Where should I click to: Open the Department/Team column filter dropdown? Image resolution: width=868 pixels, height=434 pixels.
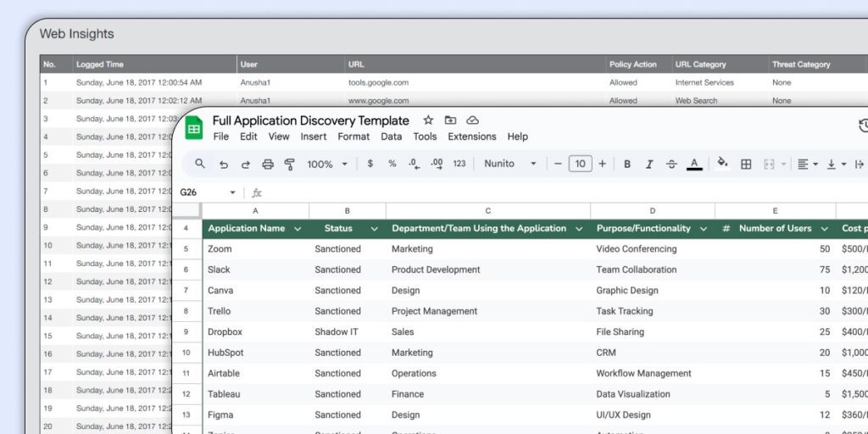click(x=579, y=229)
